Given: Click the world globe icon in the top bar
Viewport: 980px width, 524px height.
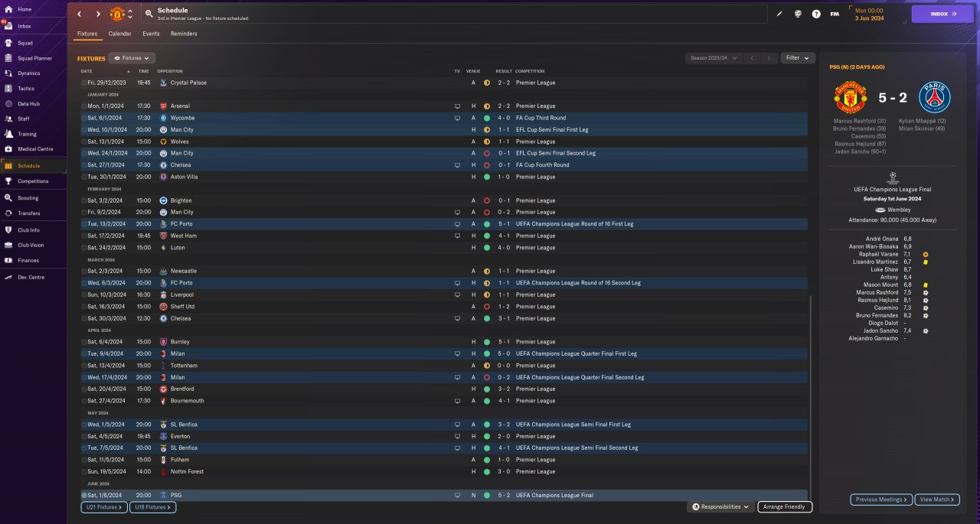Looking at the screenshot, I should point(798,14).
